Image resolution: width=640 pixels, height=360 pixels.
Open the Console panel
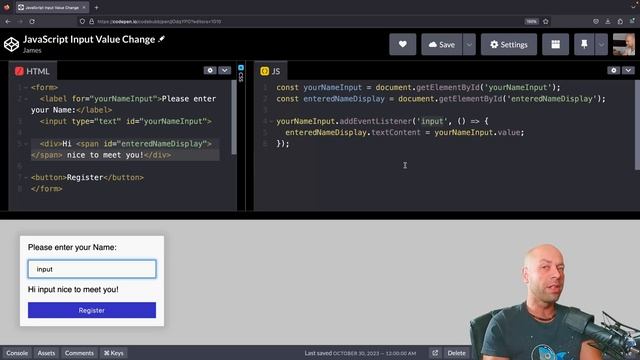pyautogui.click(x=17, y=353)
